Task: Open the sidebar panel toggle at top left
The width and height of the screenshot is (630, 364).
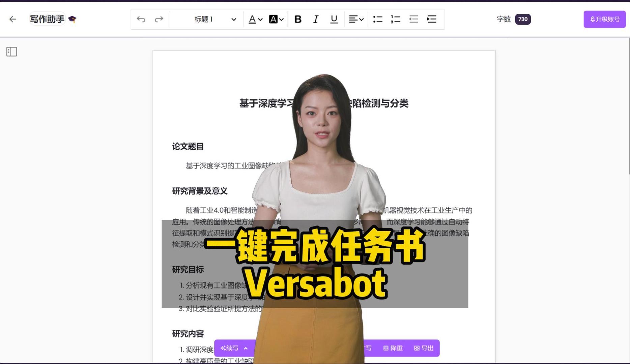Action: (11, 52)
